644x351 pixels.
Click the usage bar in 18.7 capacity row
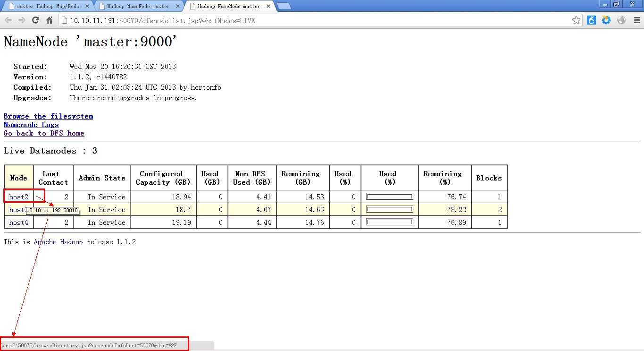tap(390, 209)
